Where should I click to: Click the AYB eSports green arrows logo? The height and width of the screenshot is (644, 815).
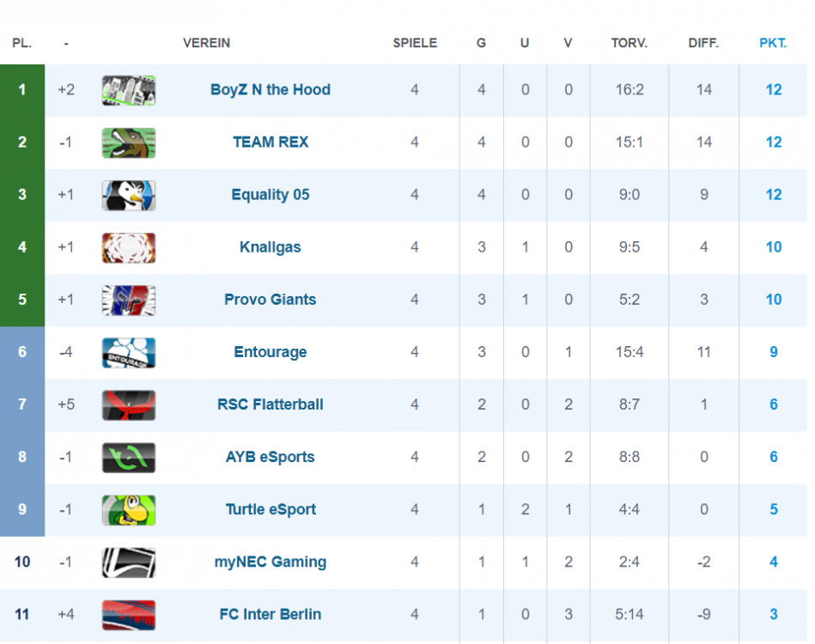pos(128,457)
